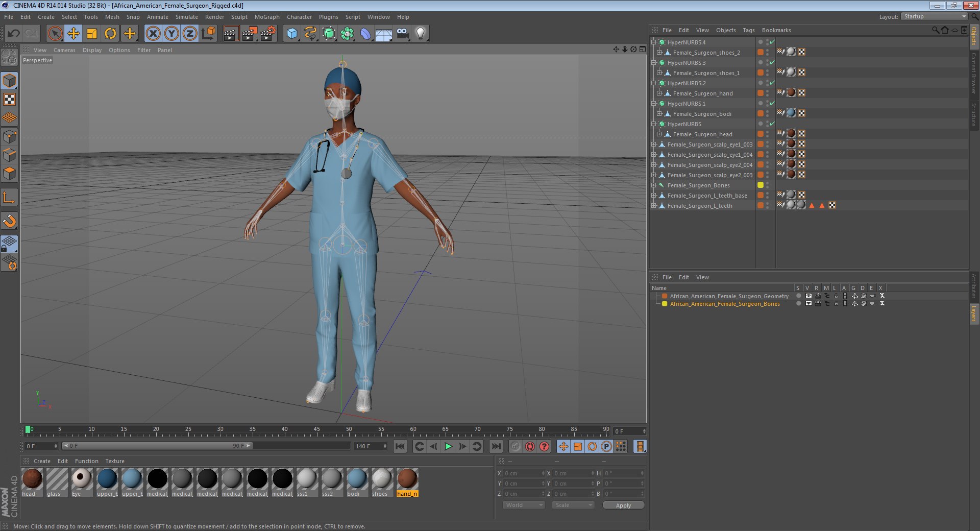The height and width of the screenshot is (531, 980).
Task: Go to start of animation
Action: pos(400,447)
